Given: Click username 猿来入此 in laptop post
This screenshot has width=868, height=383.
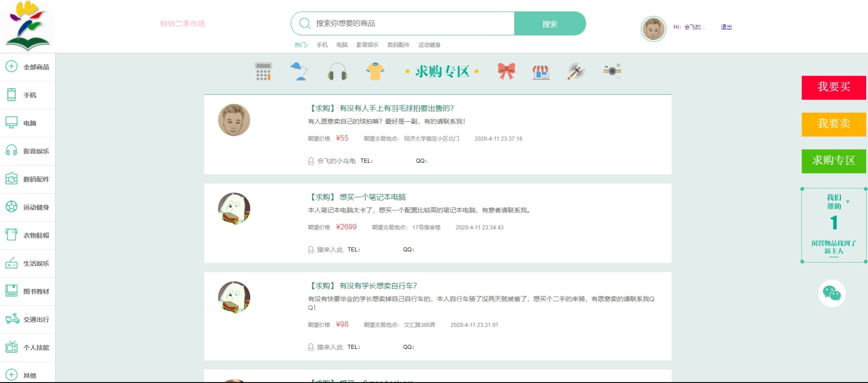Looking at the screenshot, I should pyautogui.click(x=330, y=250).
